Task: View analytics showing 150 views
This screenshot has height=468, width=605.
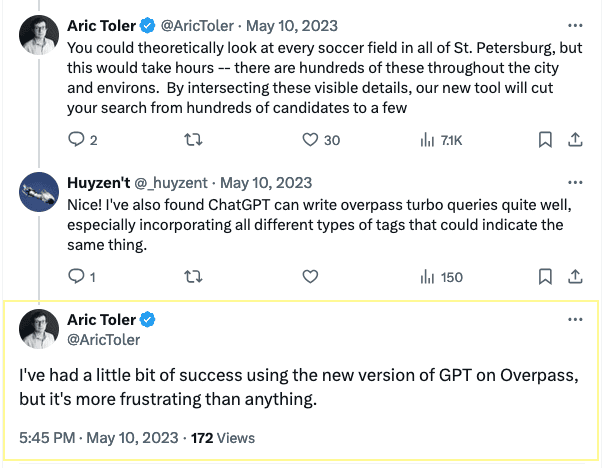Action: pos(427,276)
